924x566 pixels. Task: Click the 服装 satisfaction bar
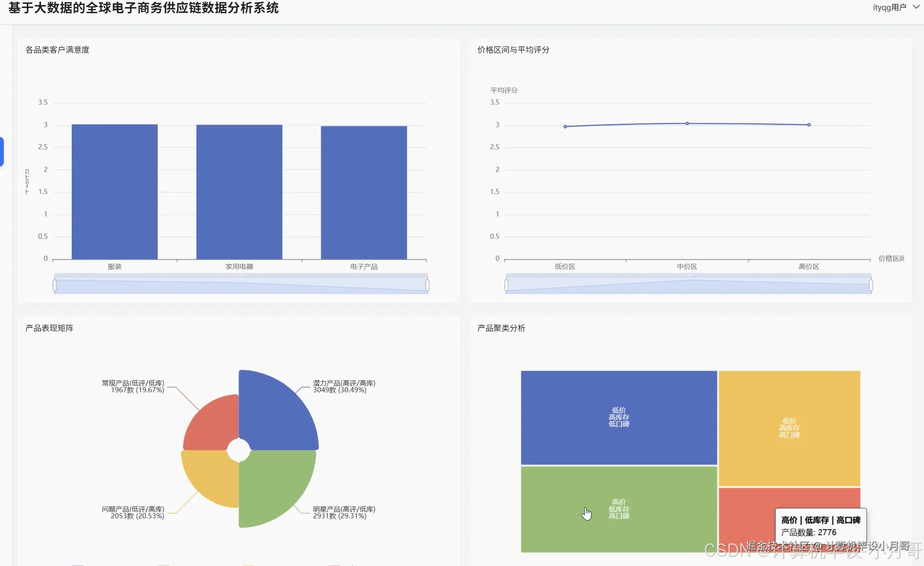(x=115, y=192)
